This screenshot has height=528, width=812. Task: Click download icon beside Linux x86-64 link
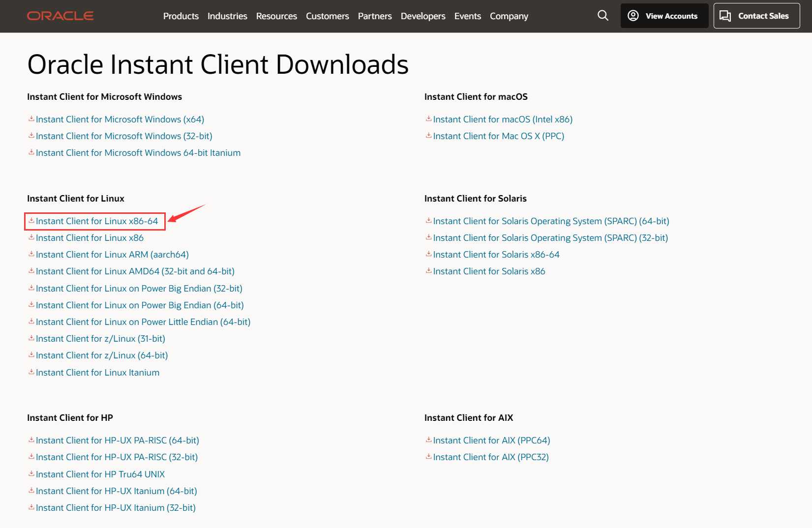click(31, 221)
